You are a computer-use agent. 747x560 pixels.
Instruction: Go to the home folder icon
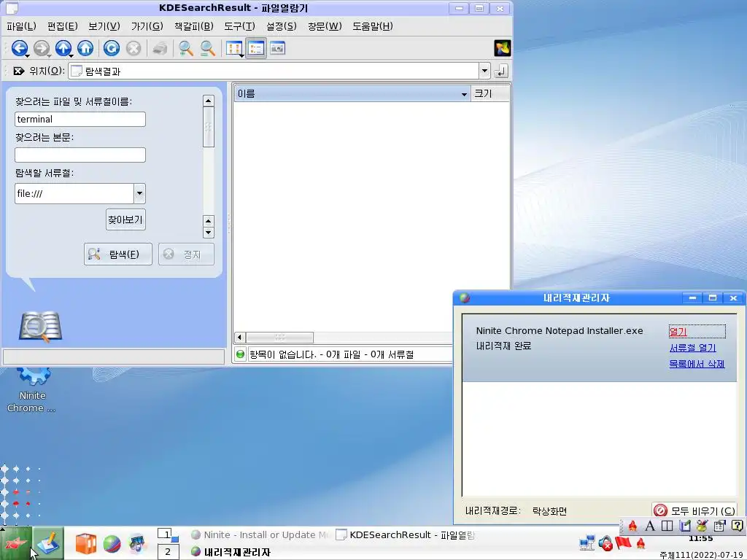[85, 48]
